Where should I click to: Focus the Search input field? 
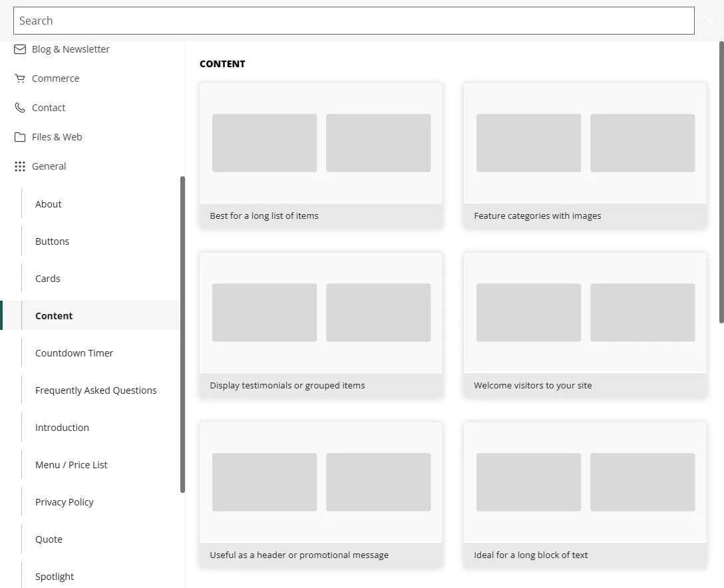coord(354,21)
